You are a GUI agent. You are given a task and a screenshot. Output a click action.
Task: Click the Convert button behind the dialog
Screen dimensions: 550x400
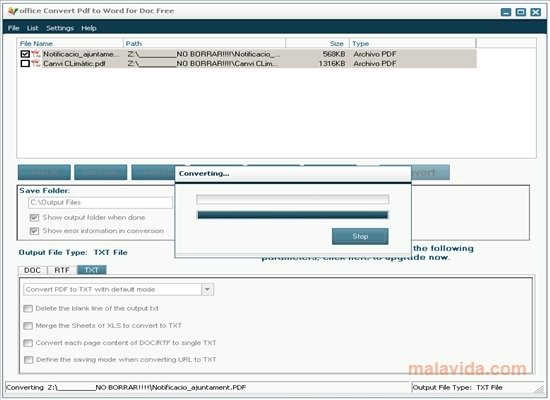click(x=430, y=172)
